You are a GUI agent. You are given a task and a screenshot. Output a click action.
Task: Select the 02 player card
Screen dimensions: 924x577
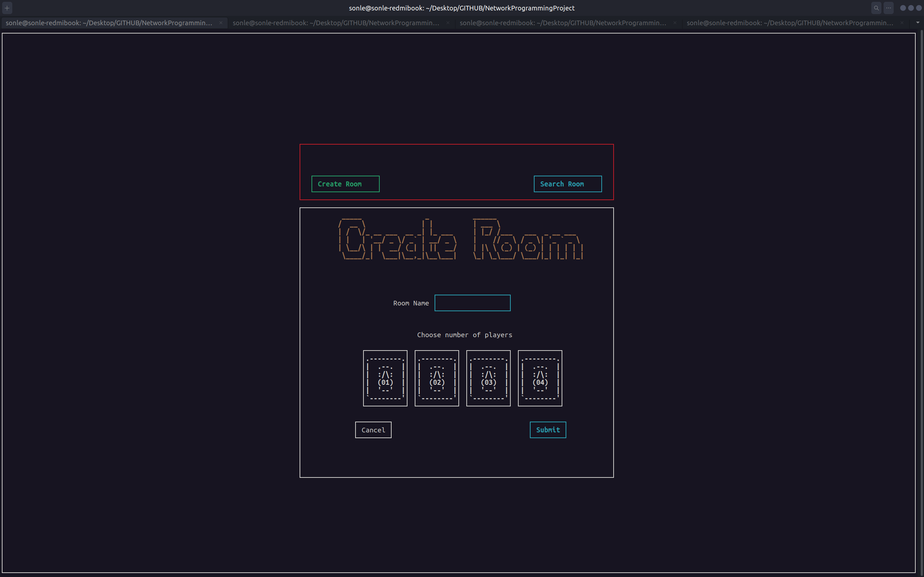click(x=437, y=378)
